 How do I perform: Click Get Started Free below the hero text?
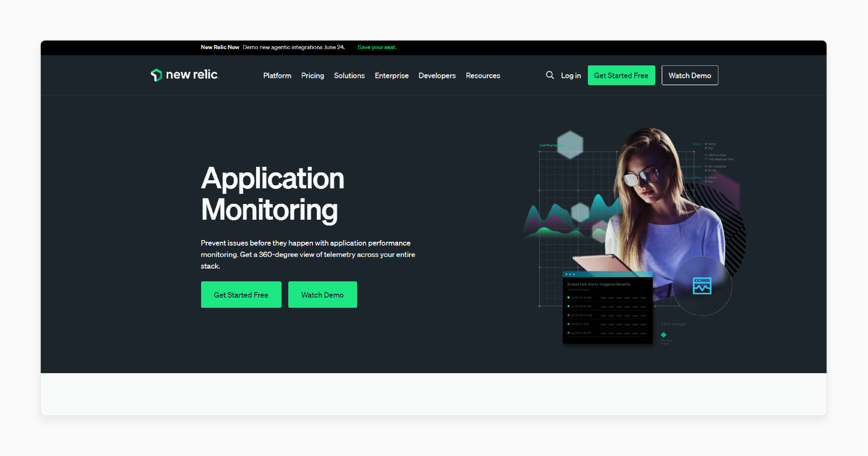point(241,295)
